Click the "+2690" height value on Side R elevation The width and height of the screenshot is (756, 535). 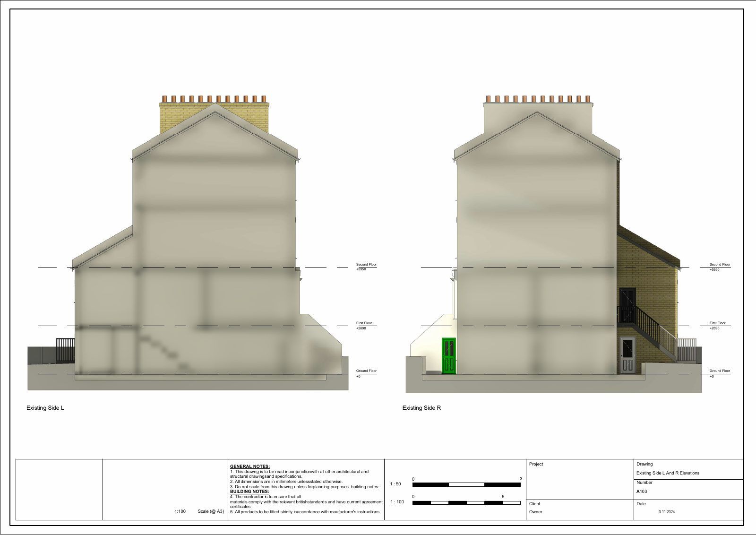point(714,328)
